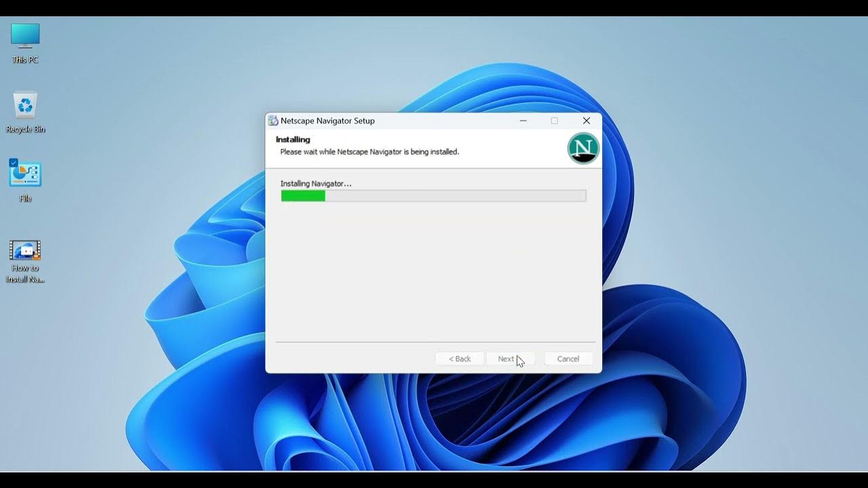Click the greyed-out Next button

click(x=511, y=359)
